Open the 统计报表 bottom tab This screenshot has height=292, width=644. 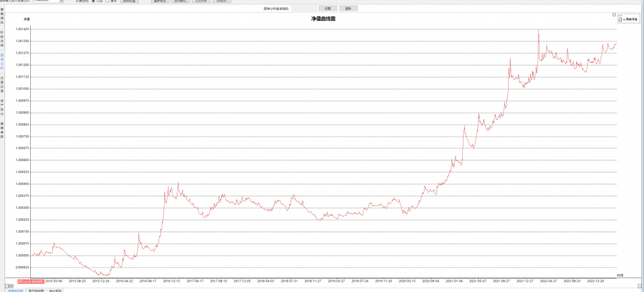[56, 290]
